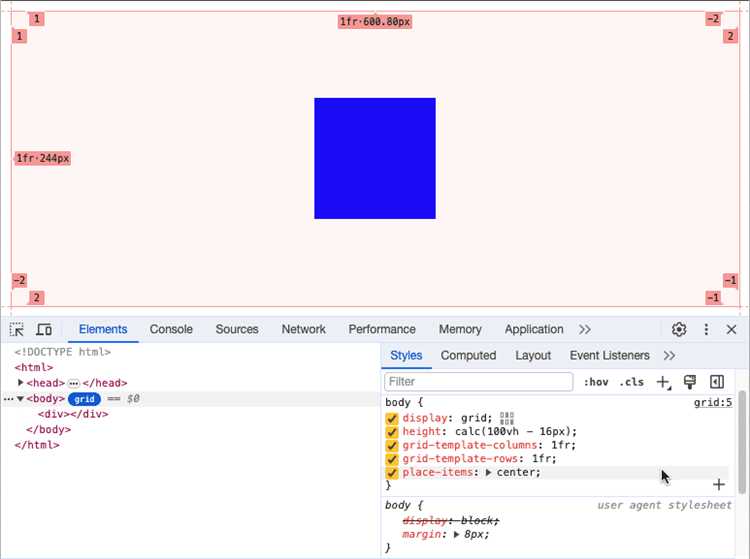This screenshot has width=750, height=559.
Task: Uncheck the display: grid property checkbox
Action: click(x=392, y=418)
